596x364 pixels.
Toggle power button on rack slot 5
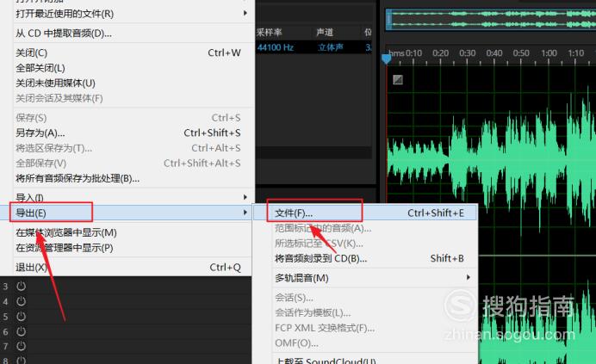coord(21,317)
